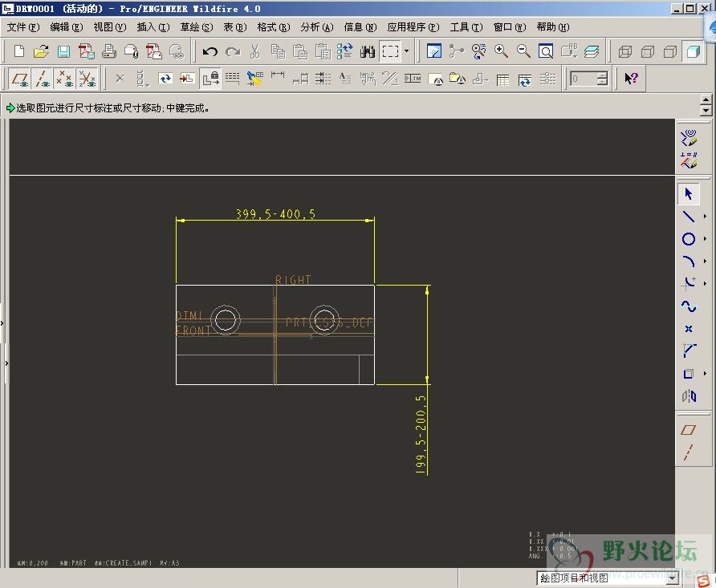Viewport: 716px width, 588px height.
Task: Open a file using the folder icon
Action: tap(41, 51)
